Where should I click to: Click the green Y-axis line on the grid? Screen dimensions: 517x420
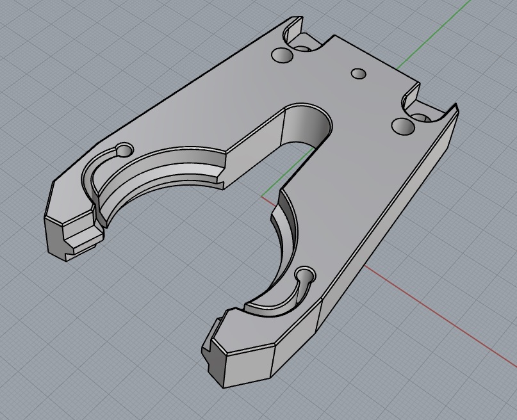[x=434, y=35]
